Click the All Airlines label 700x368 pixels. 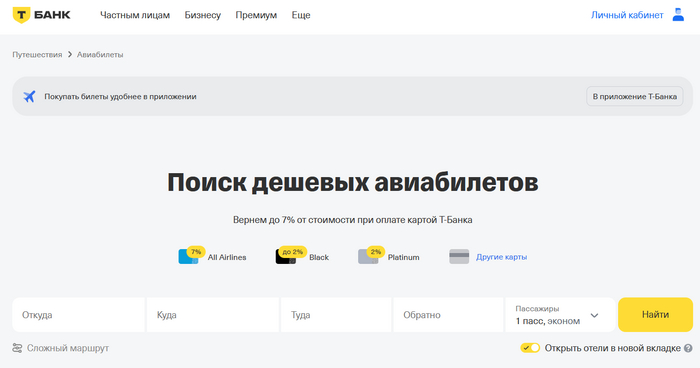[227, 257]
